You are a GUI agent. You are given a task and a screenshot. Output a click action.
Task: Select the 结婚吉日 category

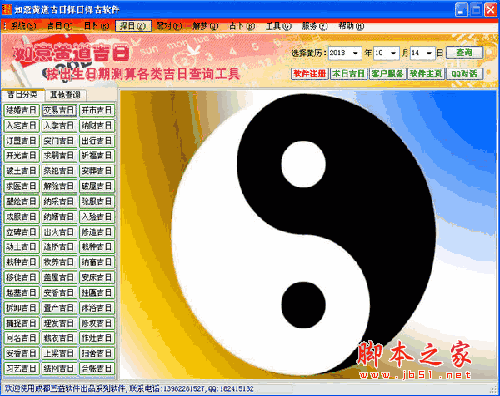[x=21, y=110]
